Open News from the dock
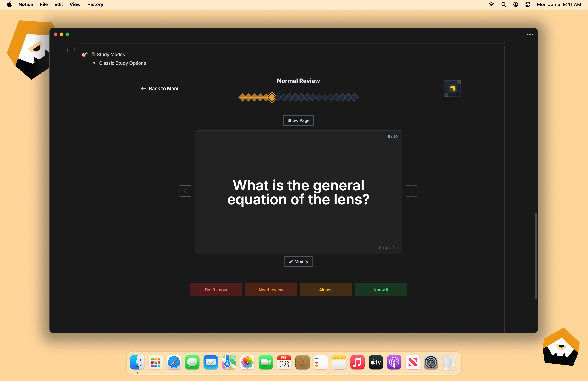Image resolution: width=588 pixels, height=381 pixels. pyautogui.click(x=412, y=362)
